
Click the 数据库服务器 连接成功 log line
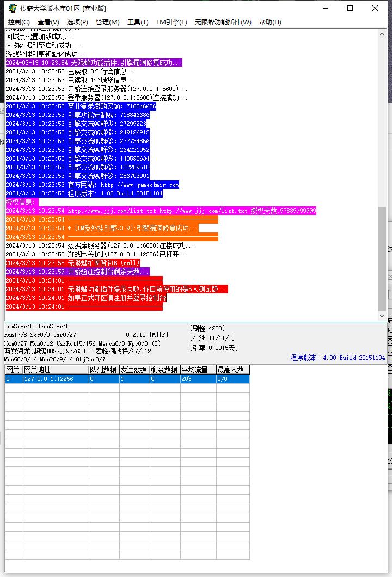pos(100,245)
